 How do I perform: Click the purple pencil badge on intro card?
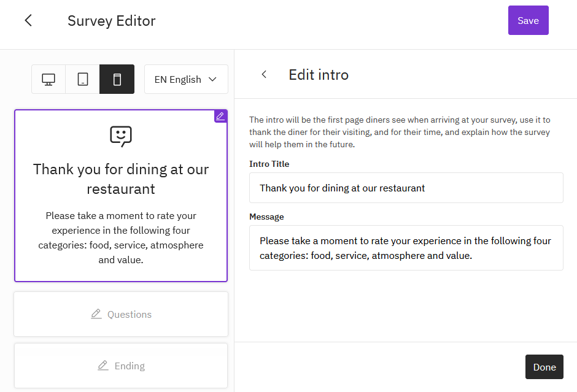(x=220, y=116)
